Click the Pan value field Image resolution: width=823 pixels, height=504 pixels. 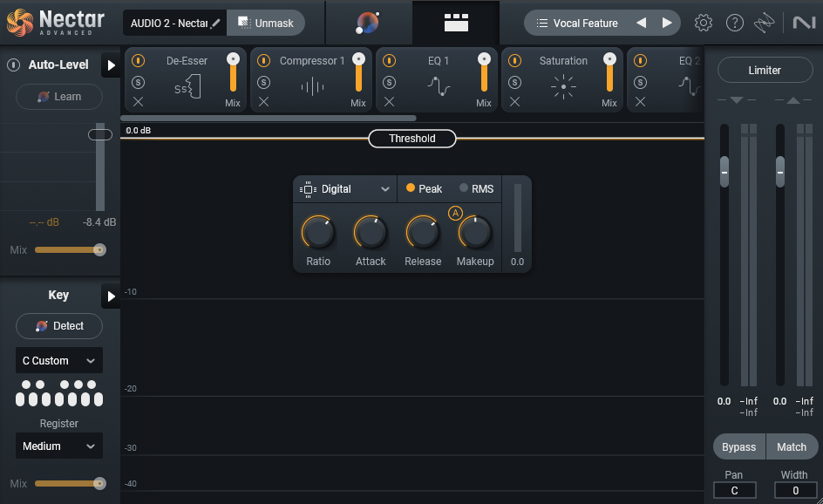[x=734, y=490]
